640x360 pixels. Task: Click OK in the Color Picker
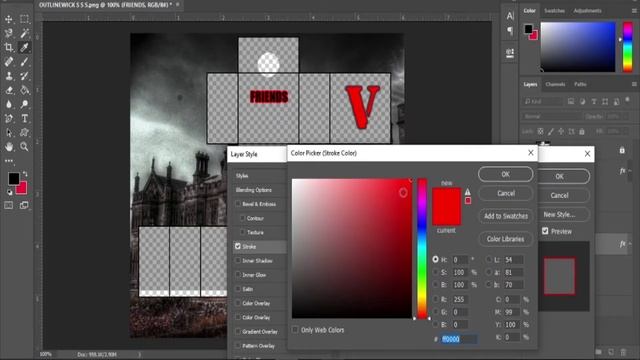(505, 174)
